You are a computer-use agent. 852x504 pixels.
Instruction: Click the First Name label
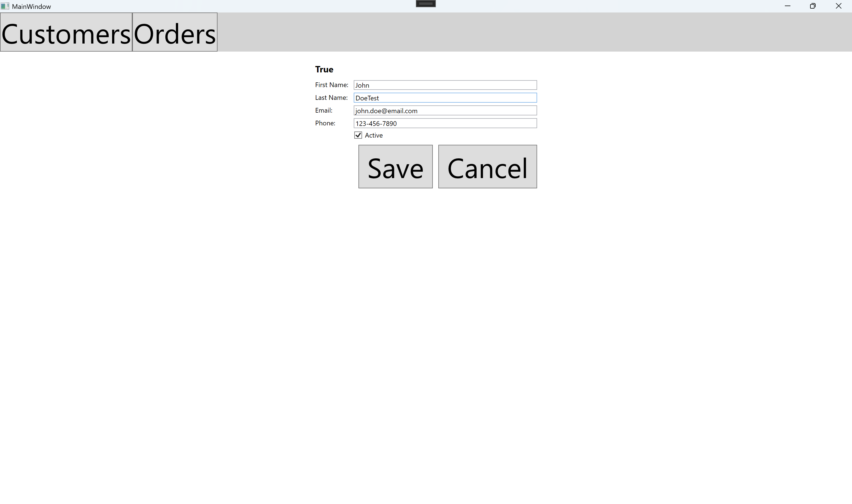point(332,85)
